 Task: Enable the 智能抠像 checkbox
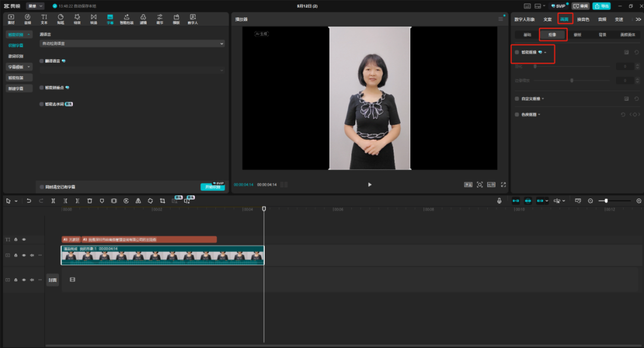pyautogui.click(x=517, y=52)
